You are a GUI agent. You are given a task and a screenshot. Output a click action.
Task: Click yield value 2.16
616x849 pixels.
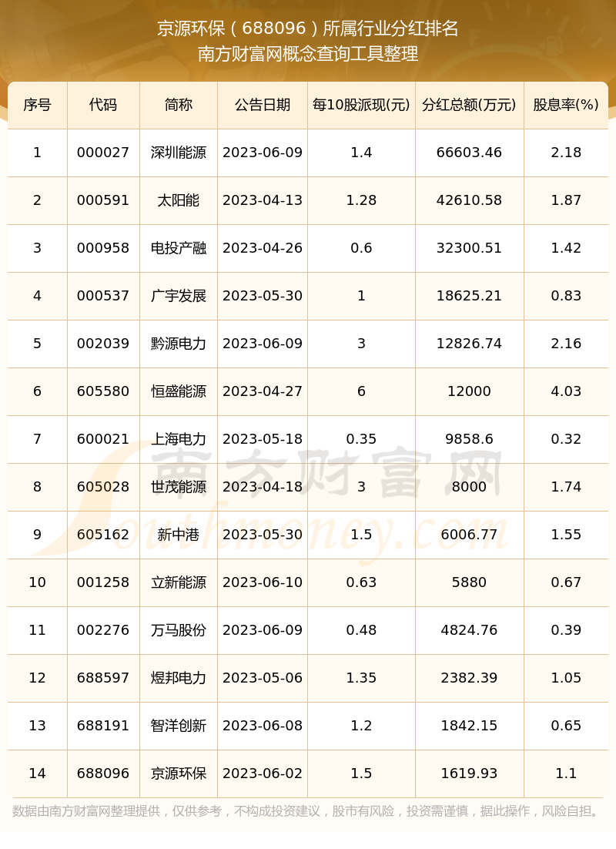point(566,344)
